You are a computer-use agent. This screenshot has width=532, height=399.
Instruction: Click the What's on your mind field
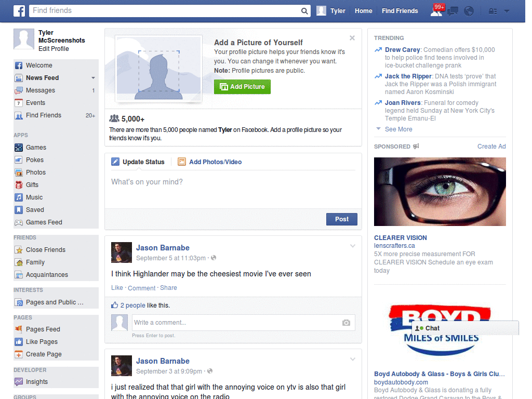pos(233,189)
